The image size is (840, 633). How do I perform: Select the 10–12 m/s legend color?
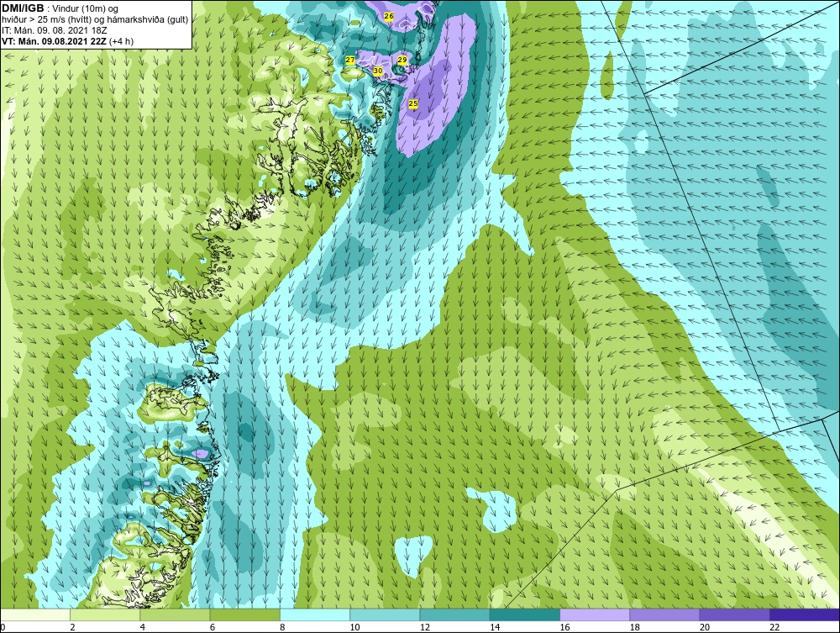[x=385, y=615]
